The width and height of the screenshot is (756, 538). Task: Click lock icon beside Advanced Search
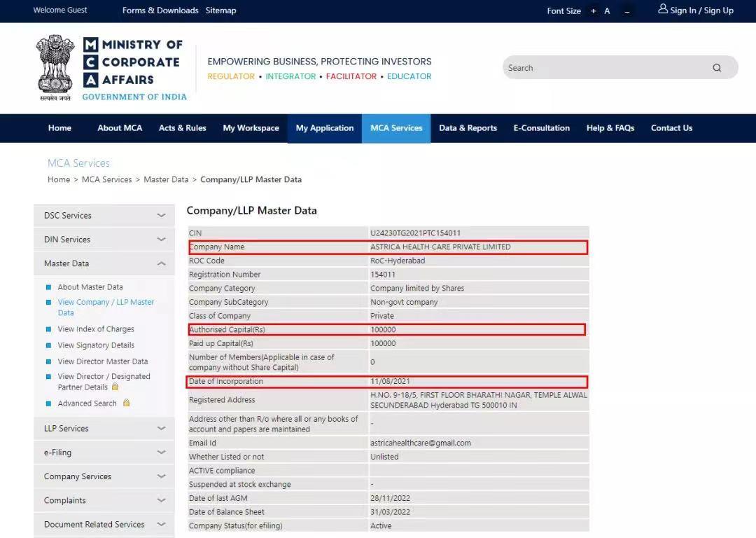[127, 403]
